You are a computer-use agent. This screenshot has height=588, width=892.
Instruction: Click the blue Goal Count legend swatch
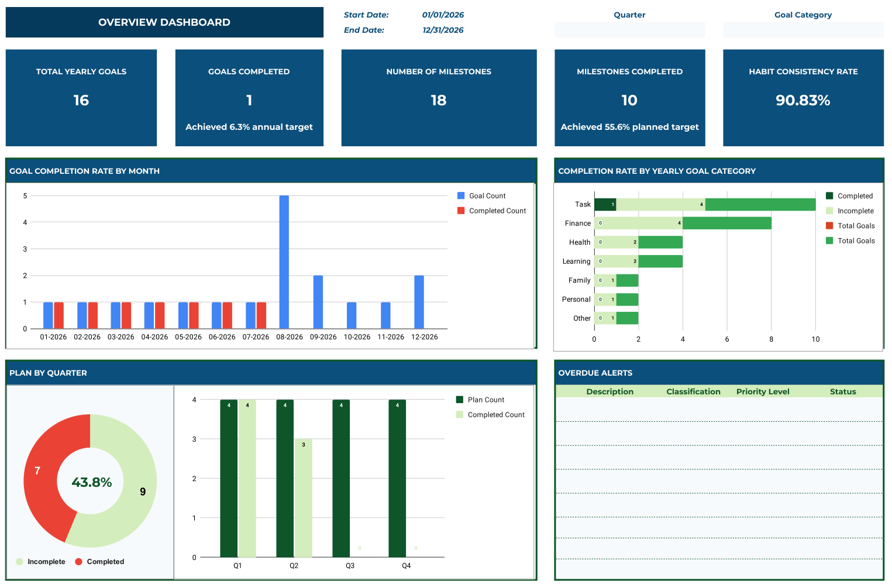click(461, 195)
